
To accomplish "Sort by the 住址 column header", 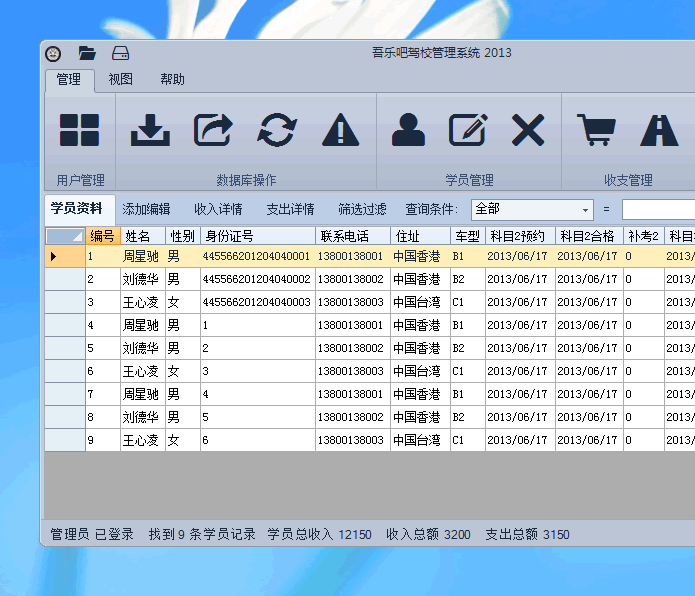I will pos(420,236).
